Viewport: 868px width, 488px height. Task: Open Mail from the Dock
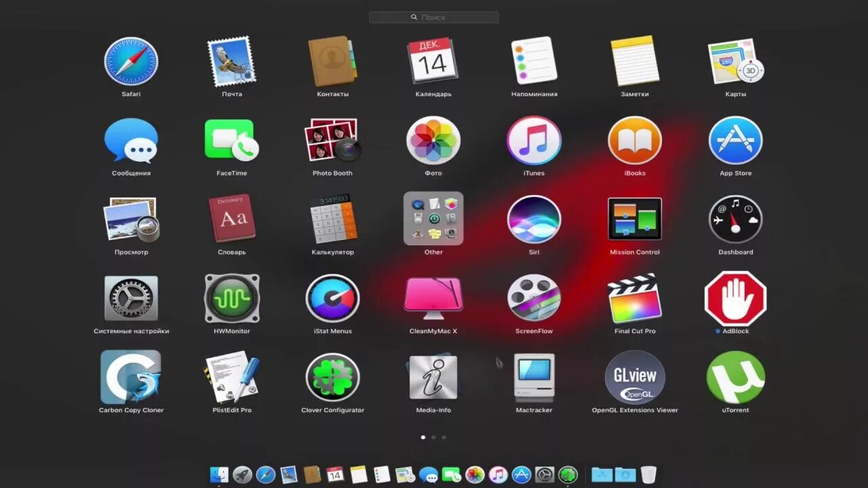(289, 474)
